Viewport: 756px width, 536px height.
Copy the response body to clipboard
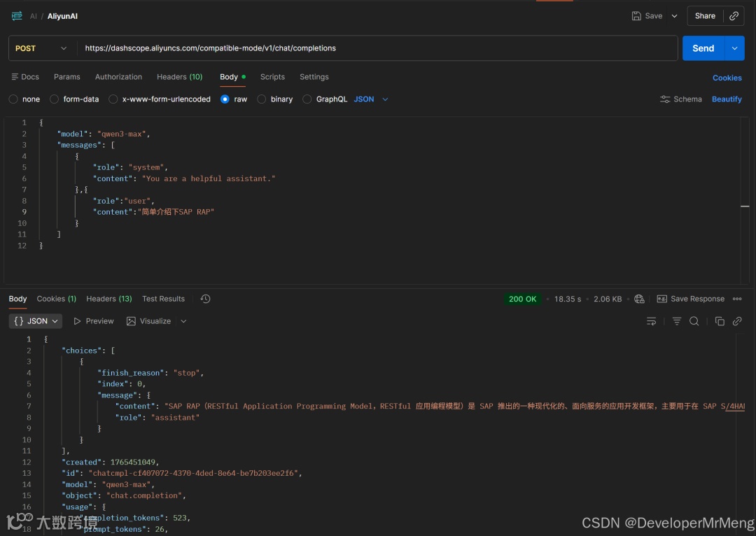(720, 321)
